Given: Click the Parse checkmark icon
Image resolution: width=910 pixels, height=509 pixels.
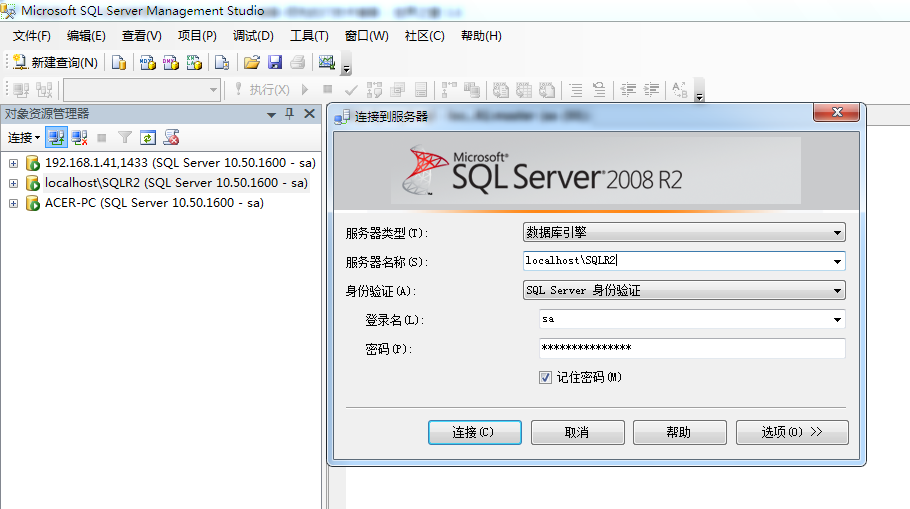Looking at the screenshot, I should click(x=351, y=90).
